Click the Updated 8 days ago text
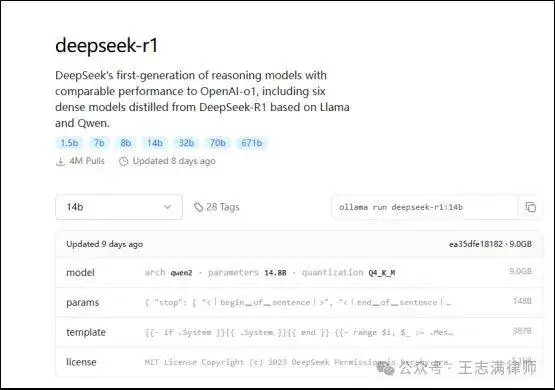This screenshot has width=555, height=390. point(174,161)
